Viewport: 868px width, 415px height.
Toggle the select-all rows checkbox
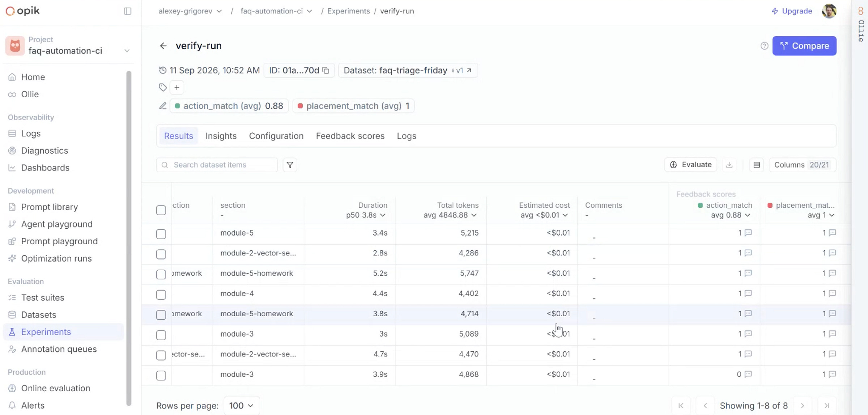[161, 210]
